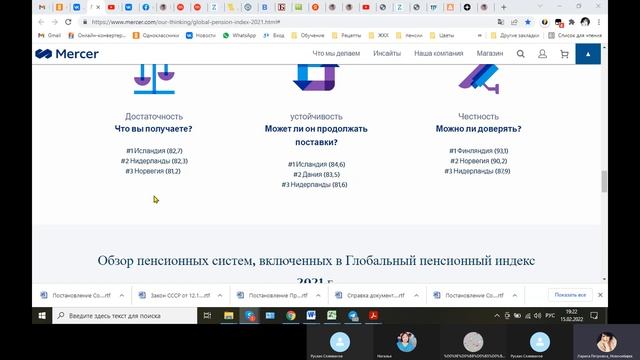
Task: Open the translate page icon in address bar
Action: coord(500,22)
